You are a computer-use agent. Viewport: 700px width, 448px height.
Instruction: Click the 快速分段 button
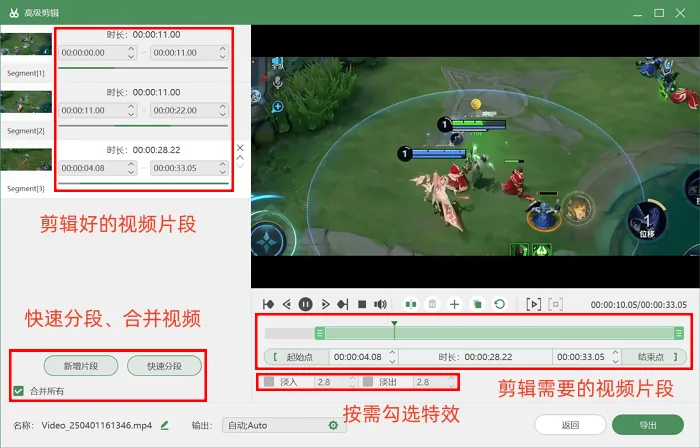click(x=164, y=366)
